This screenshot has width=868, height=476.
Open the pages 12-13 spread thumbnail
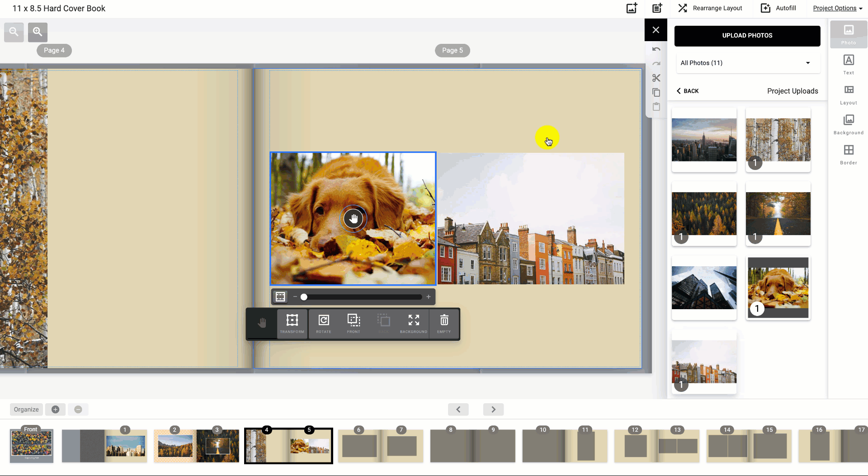657,446
